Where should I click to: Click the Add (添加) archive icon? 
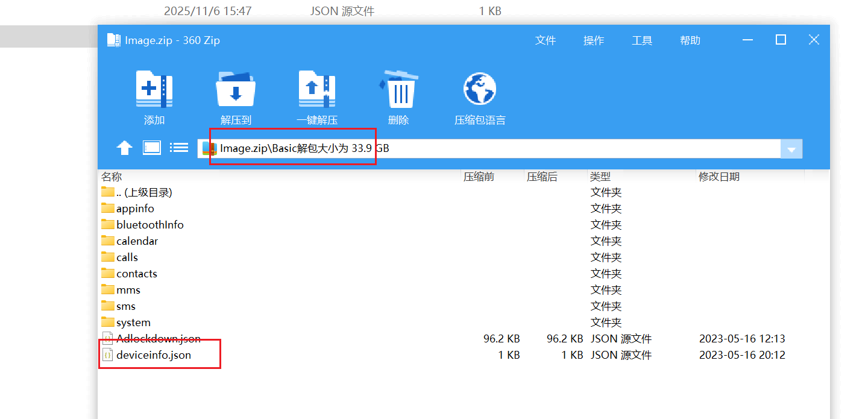pos(154,90)
